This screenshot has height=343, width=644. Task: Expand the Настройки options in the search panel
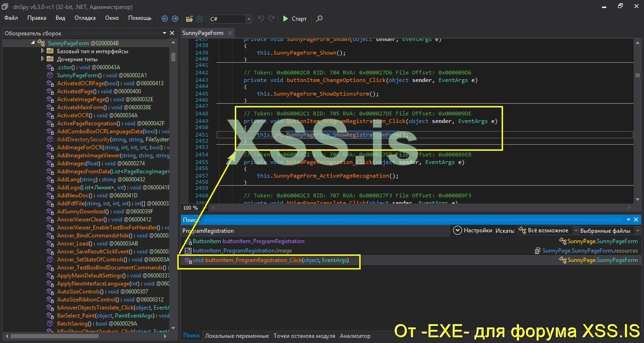point(457,230)
